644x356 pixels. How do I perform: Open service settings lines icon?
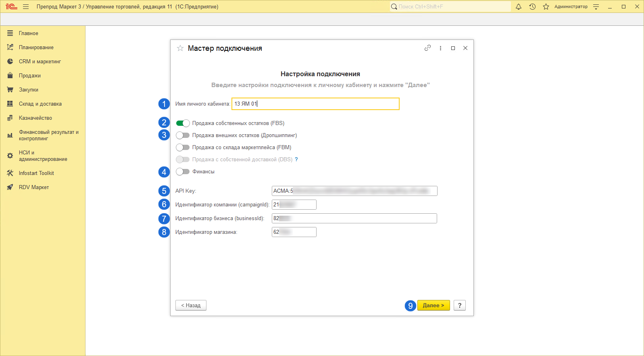point(596,6)
